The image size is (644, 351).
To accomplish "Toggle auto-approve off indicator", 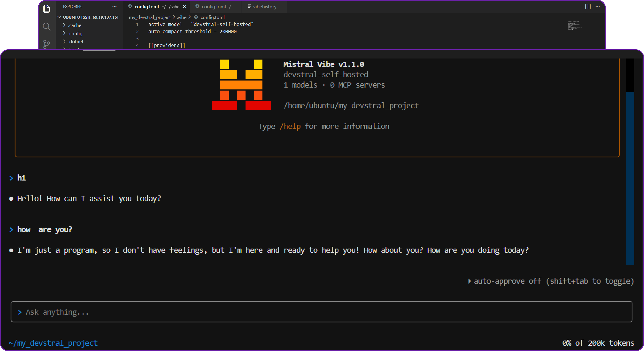I will point(551,281).
